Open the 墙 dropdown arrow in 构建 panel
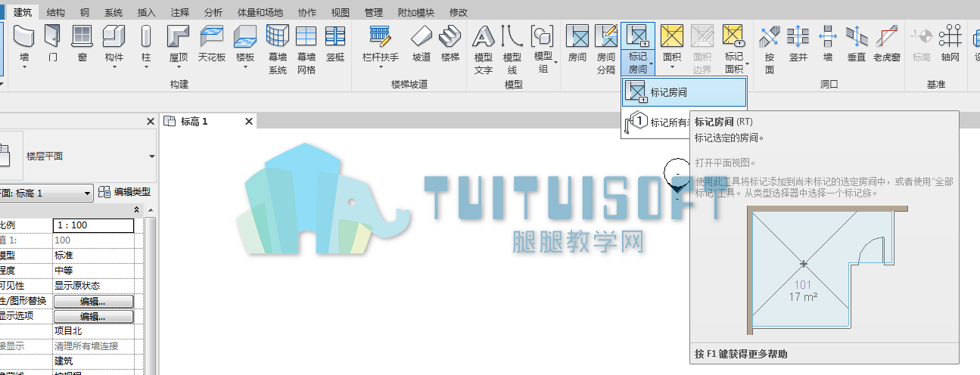 tap(24, 67)
